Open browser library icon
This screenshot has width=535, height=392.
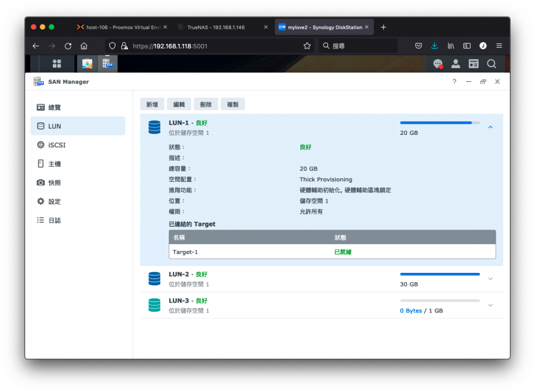point(451,46)
